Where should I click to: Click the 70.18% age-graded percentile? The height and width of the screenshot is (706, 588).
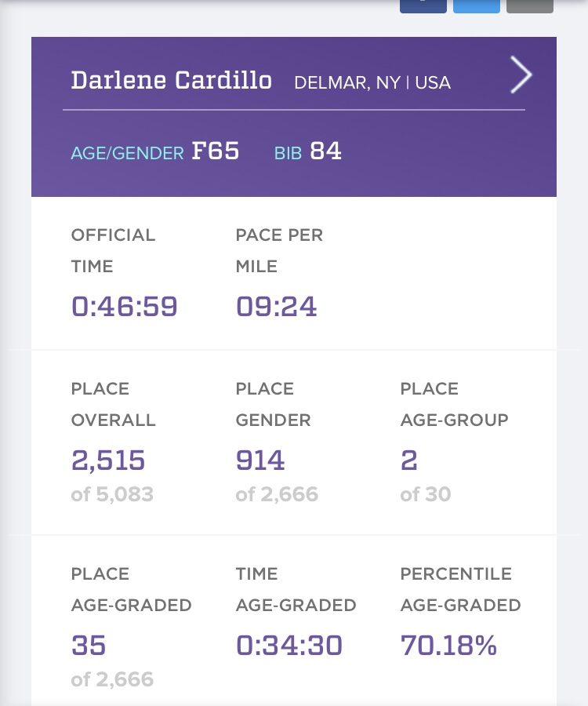(x=448, y=645)
